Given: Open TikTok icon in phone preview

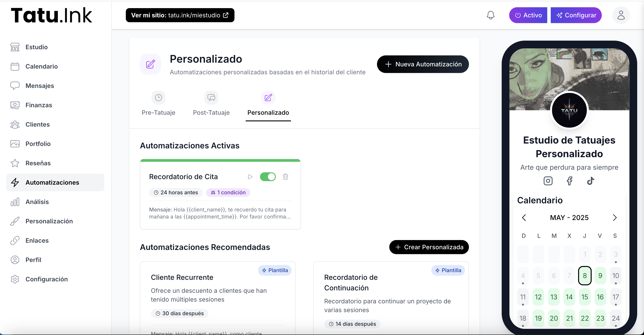Looking at the screenshot, I should click(x=590, y=181).
